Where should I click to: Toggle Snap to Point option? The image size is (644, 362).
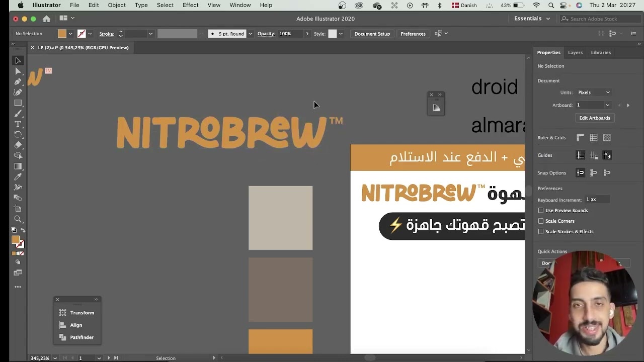coord(580,172)
